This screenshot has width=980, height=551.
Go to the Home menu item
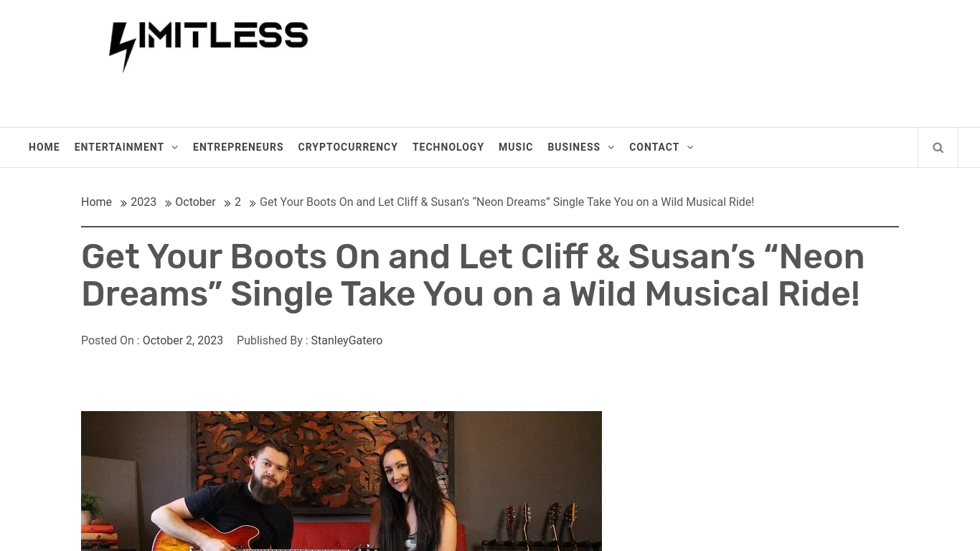(44, 147)
